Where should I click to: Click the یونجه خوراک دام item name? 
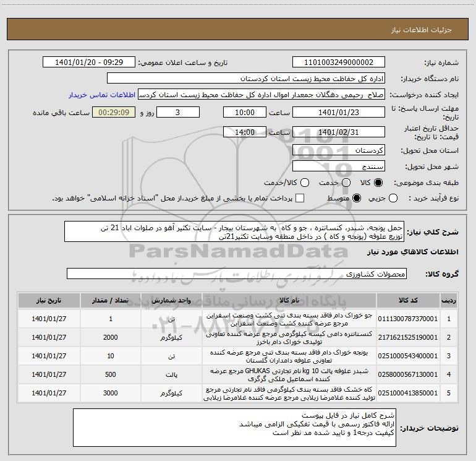pyautogui.click(x=289, y=356)
